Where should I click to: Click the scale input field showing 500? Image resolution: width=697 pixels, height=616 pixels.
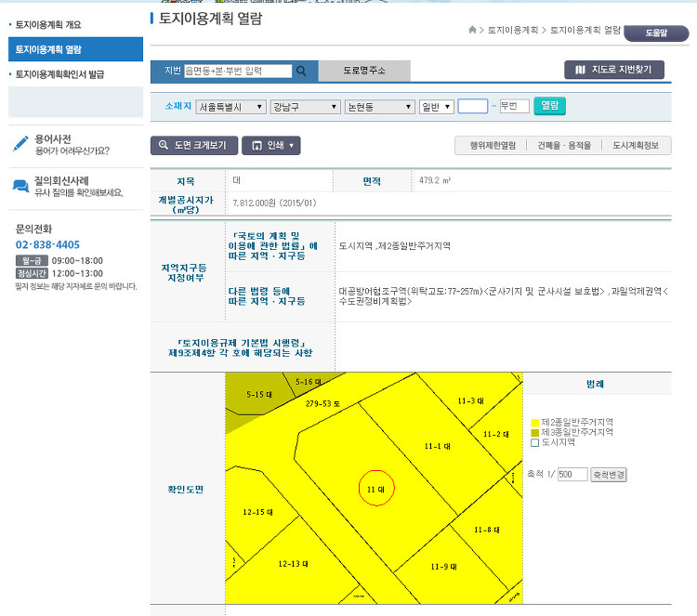click(572, 475)
